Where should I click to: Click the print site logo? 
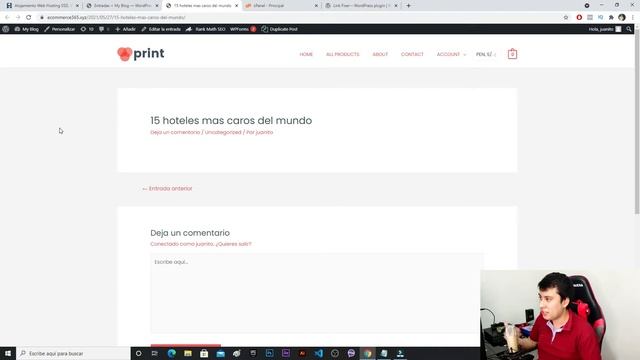pos(141,53)
